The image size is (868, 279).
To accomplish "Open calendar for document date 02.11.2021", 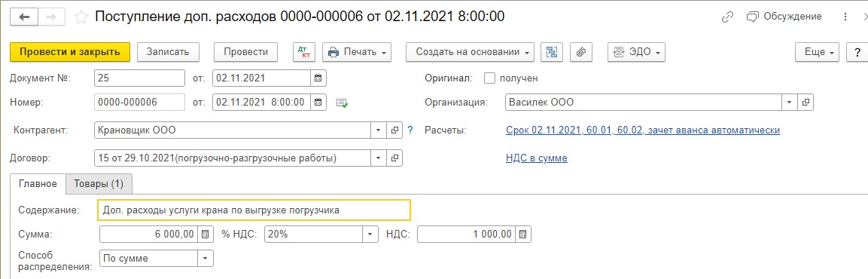I will click(x=318, y=78).
